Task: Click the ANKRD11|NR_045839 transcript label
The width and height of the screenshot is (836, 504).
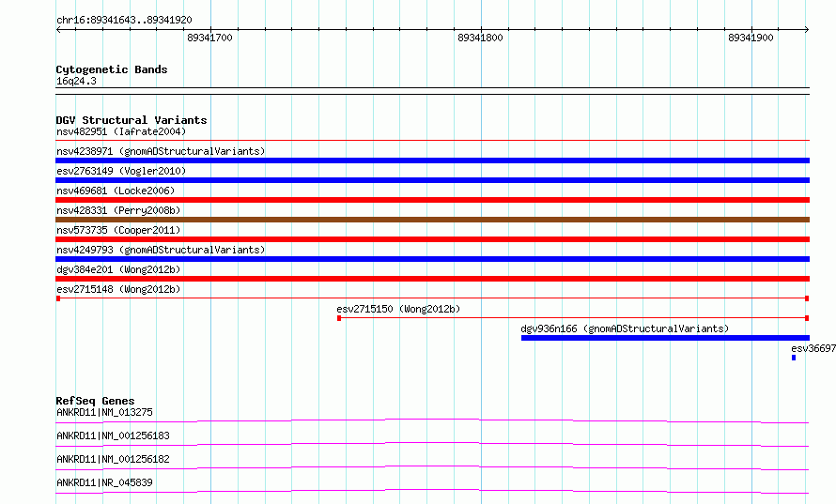Action: [104, 482]
